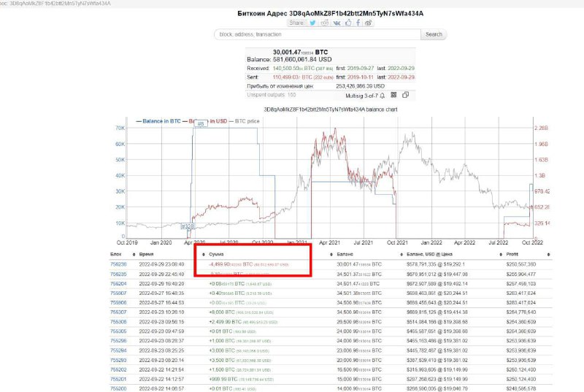Toggle the BTC price chart legend
Viewport: 584px width, 392px height.
click(x=245, y=121)
